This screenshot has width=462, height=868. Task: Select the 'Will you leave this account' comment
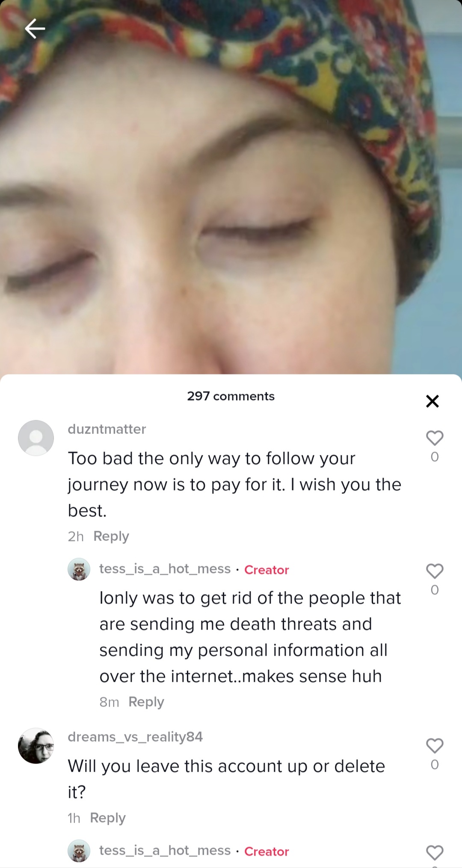pos(226,779)
